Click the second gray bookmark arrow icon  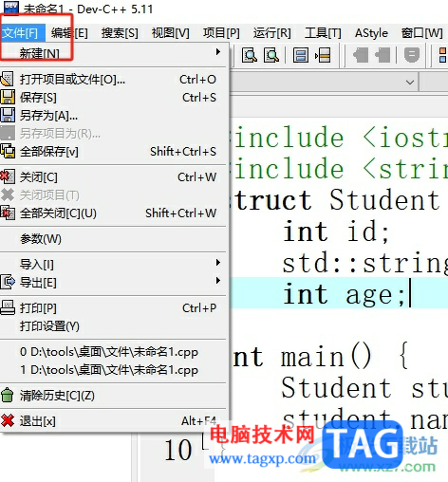(x=383, y=55)
